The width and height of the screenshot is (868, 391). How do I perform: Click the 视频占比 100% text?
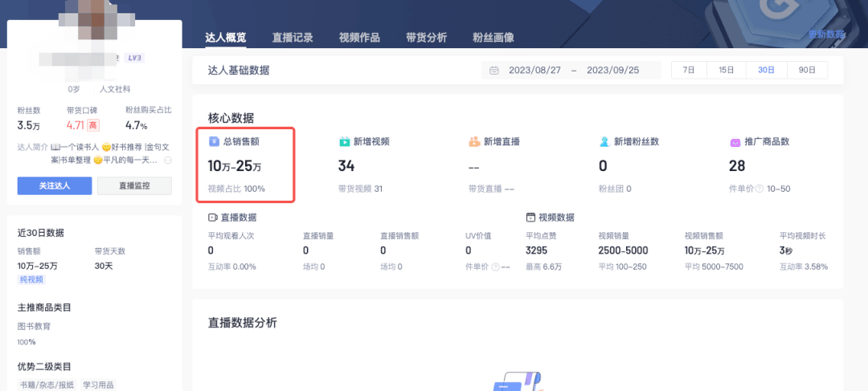tap(236, 189)
